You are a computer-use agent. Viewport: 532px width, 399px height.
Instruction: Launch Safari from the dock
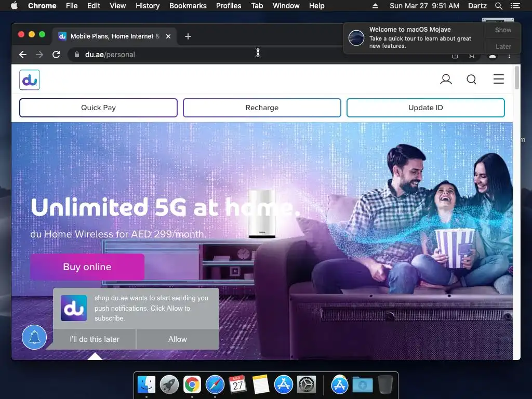(215, 384)
